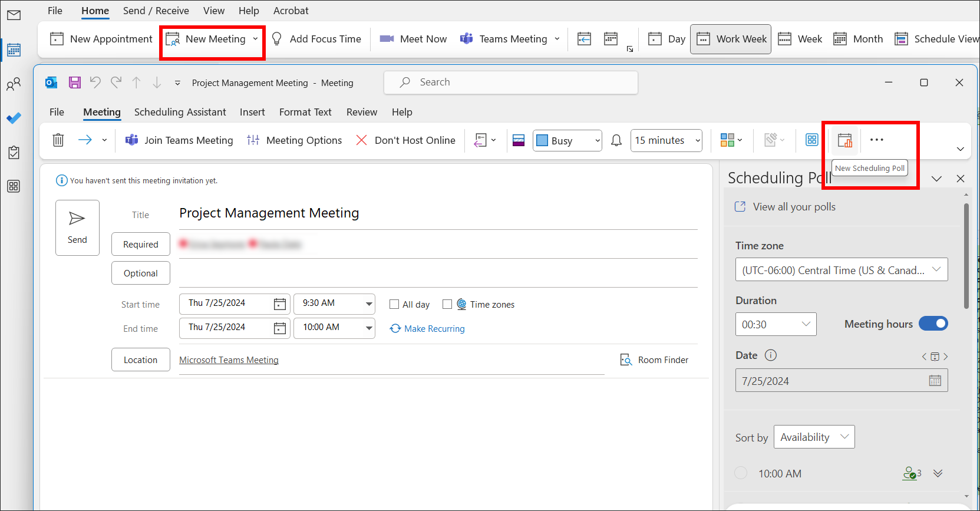Expand ribbon with chevron at right edge
980x511 pixels.
(x=961, y=149)
